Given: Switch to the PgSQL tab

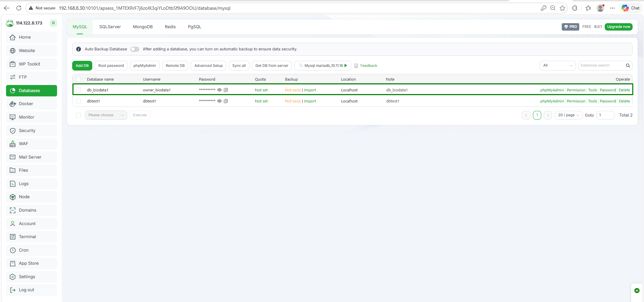Looking at the screenshot, I should (194, 27).
